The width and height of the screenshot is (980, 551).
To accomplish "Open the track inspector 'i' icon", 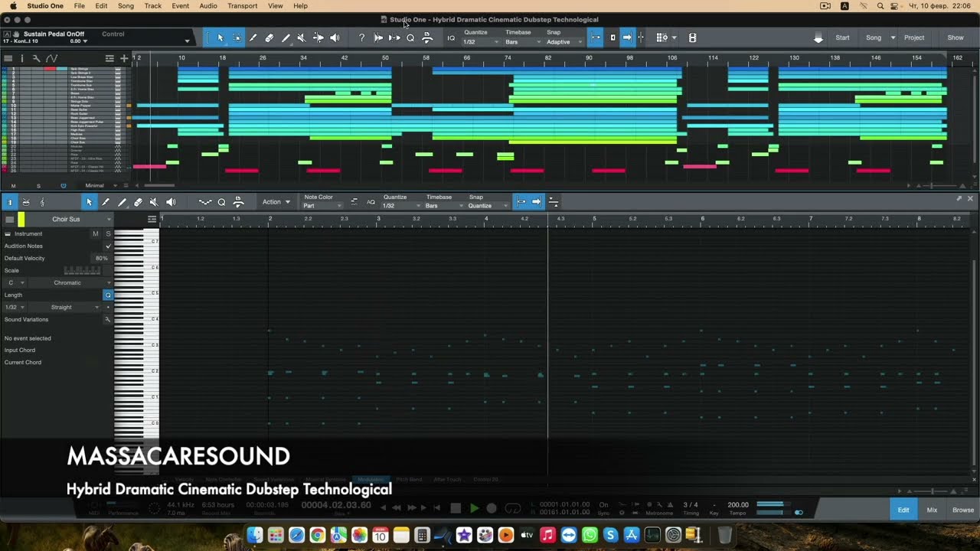I will click(22, 58).
